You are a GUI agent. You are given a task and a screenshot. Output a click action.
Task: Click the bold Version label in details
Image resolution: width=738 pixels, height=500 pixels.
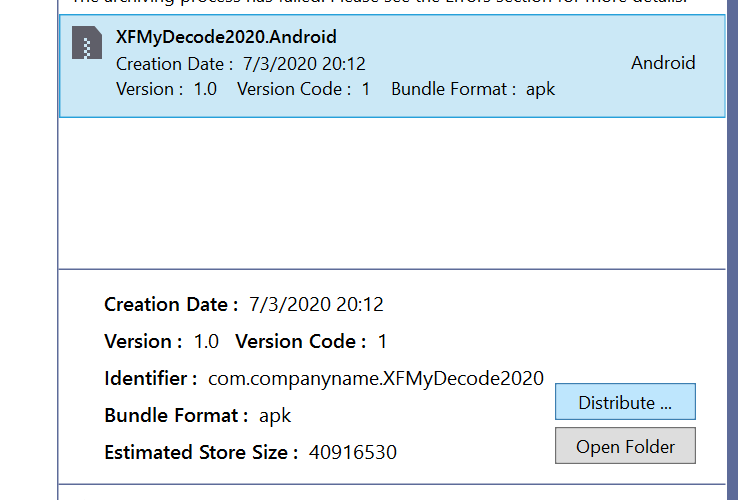pyautogui.click(x=143, y=341)
